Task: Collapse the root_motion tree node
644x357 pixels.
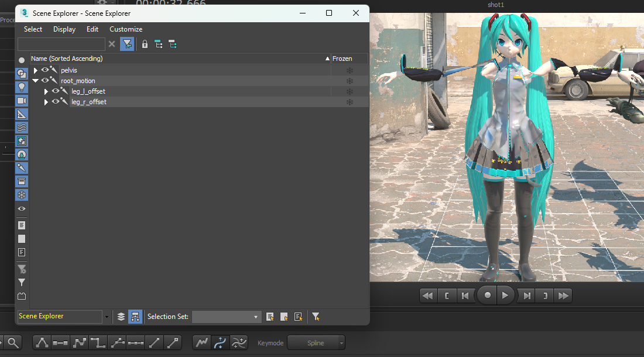Action: (x=35, y=81)
